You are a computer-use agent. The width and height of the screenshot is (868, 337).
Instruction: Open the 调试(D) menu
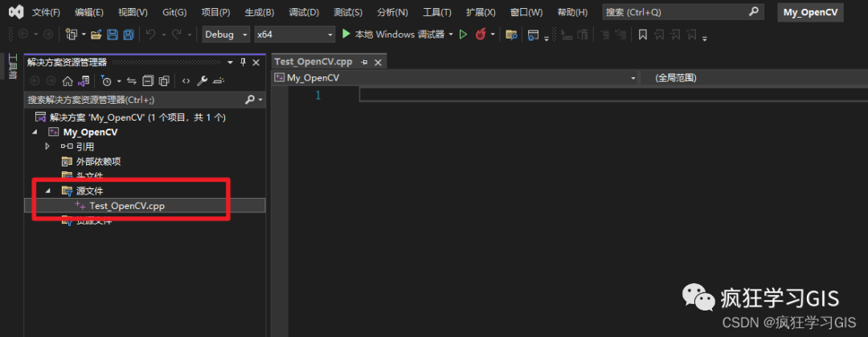tap(304, 12)
